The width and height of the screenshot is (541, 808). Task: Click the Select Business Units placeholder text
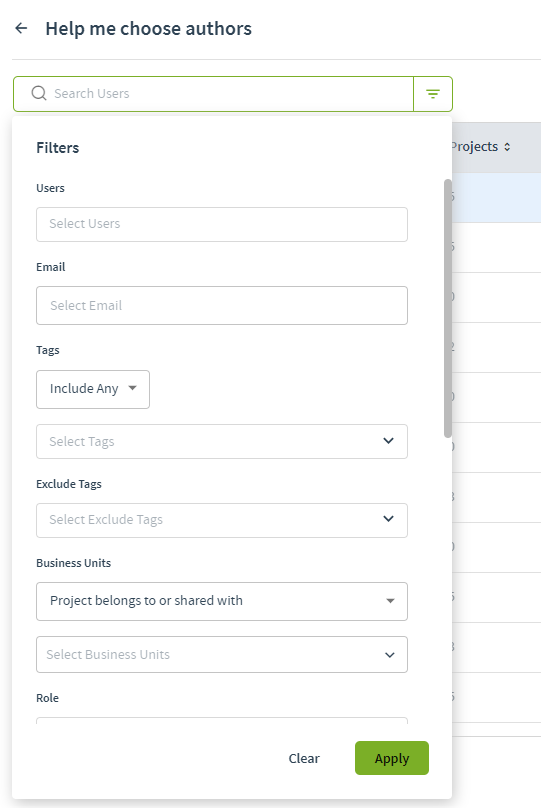[108, 654]
